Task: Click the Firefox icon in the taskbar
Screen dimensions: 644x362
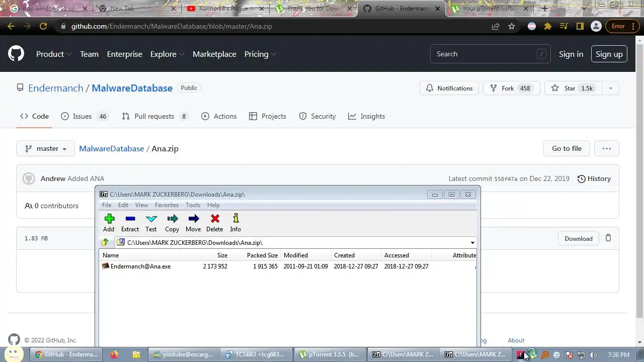Action: [114, 354]
